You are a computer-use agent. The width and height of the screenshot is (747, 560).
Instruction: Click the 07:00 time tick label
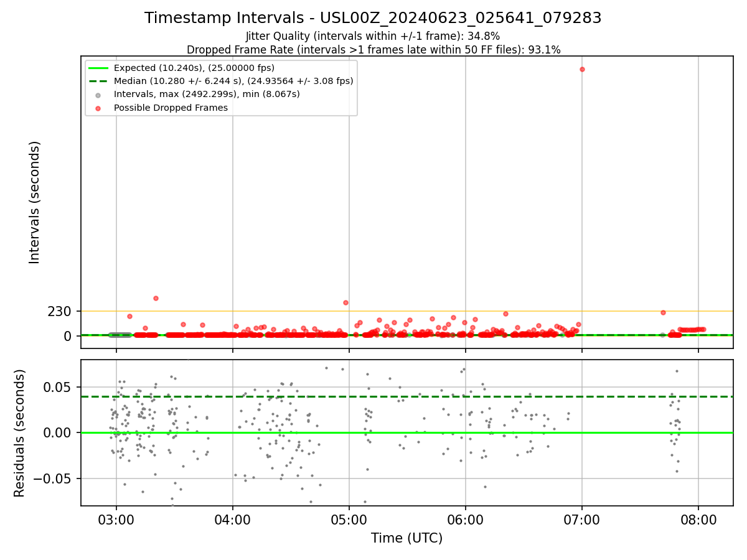pyautogui.click(x=582, y=520)
